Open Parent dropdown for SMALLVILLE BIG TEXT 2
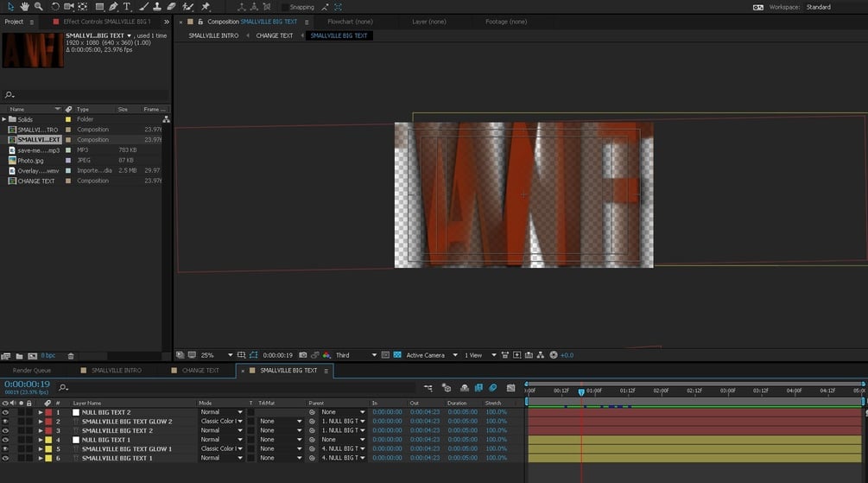The height and width of the screenshot is (483, 868). [343, 430]
